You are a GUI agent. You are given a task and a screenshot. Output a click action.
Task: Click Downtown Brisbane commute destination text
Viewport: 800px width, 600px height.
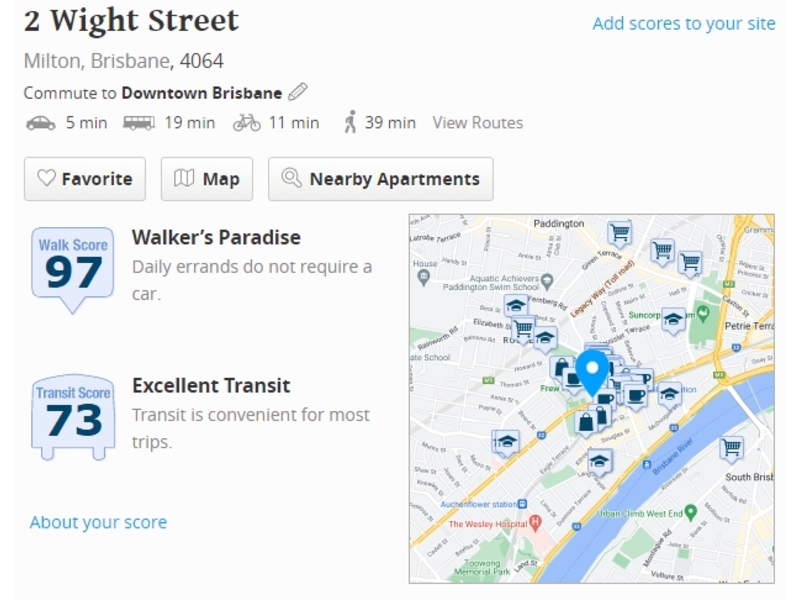[202, 93]
